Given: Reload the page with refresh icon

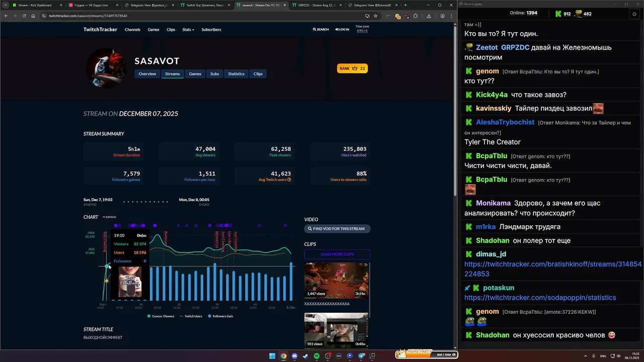Looking at the screenshot, I should coord(24,16).
